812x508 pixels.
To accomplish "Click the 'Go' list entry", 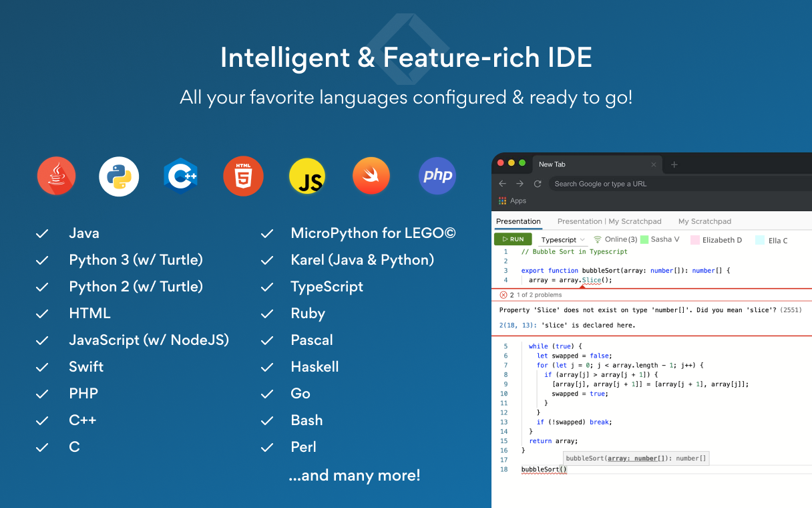I will pyautogui.click(x=300, y=394).
